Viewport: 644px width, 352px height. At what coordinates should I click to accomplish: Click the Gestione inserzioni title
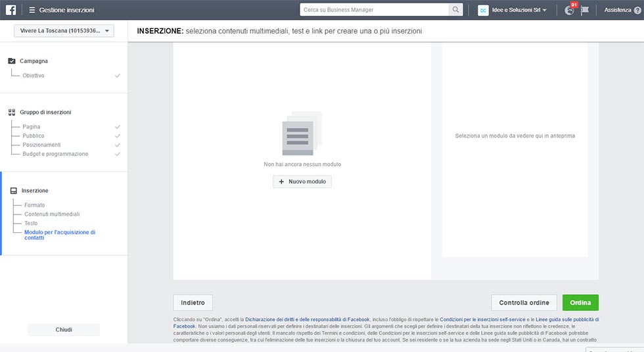(66, 10)
